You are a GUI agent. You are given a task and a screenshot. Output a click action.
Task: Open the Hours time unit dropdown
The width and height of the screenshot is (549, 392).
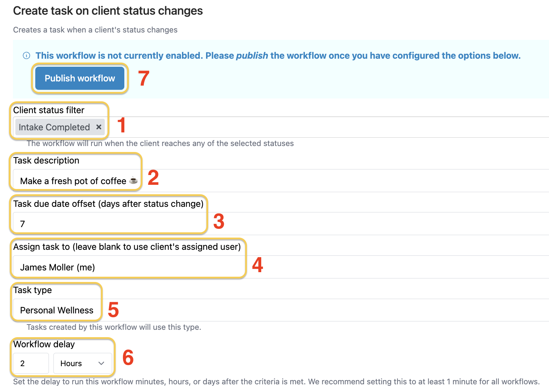coord(82,363)
